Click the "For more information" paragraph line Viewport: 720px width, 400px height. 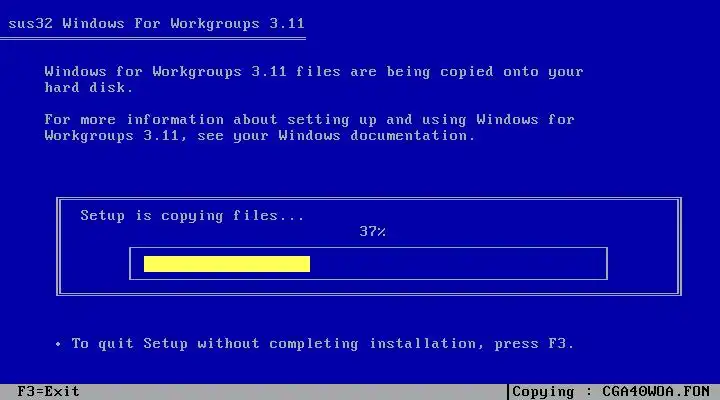pyautogui.click(x=309, y=119)
